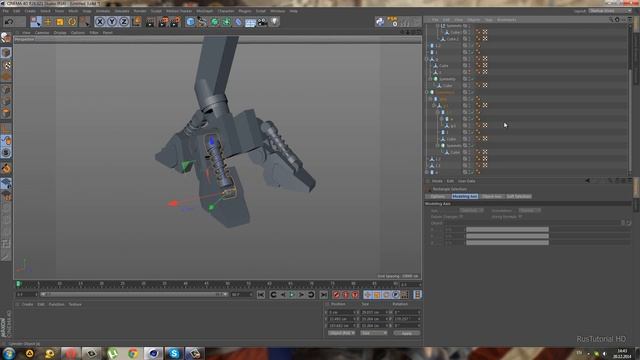Open the array modeling objects icon
Image resolution: width=640 pixels, height=360 pixels.
pyautogui.click(x=226, y=22)
